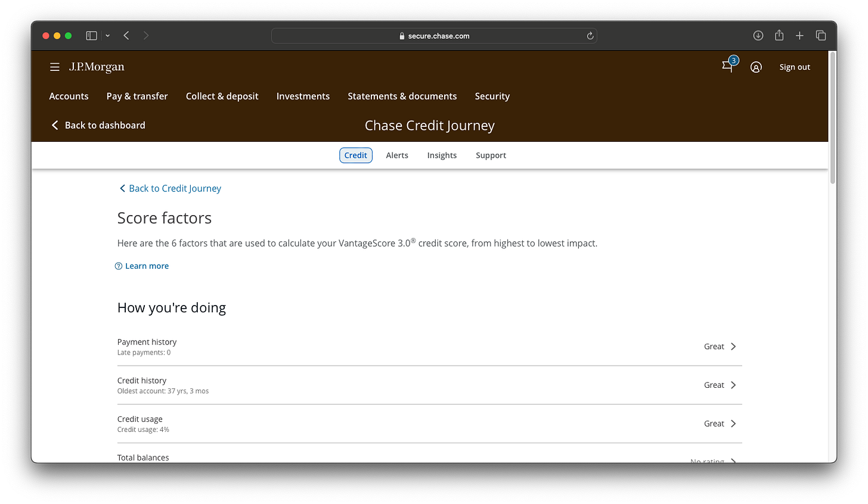
Task: Click the Total balances label
Action: click(x=143, y=458)
